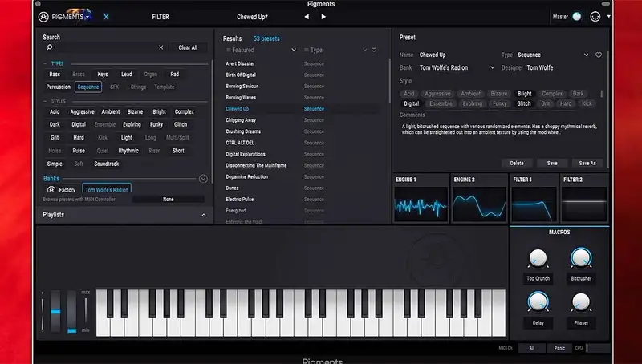Expand the Playlists panel
Screen dimensions: 642x364
point(204,215)
